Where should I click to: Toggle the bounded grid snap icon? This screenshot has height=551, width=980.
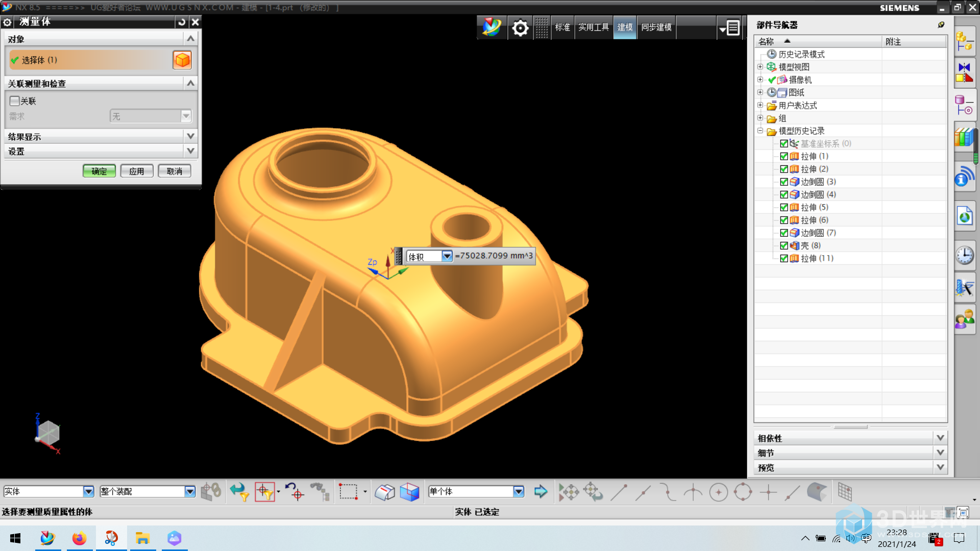[845, 492]
